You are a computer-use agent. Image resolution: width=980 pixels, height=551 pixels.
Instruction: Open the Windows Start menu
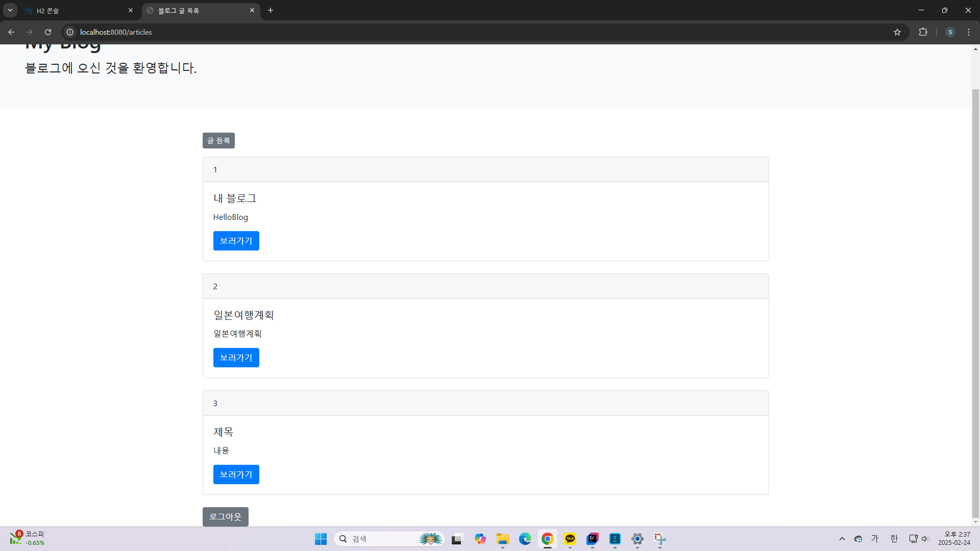321,539
